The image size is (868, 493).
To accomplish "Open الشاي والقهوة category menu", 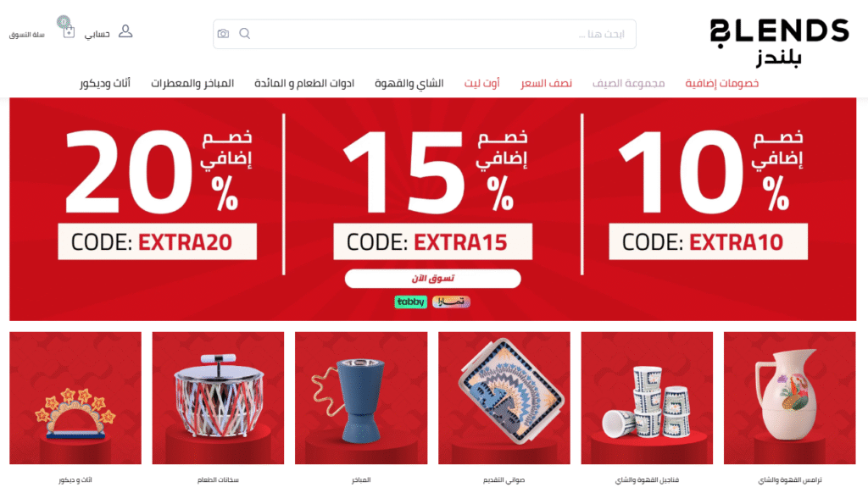I will [x=409, y=83].
